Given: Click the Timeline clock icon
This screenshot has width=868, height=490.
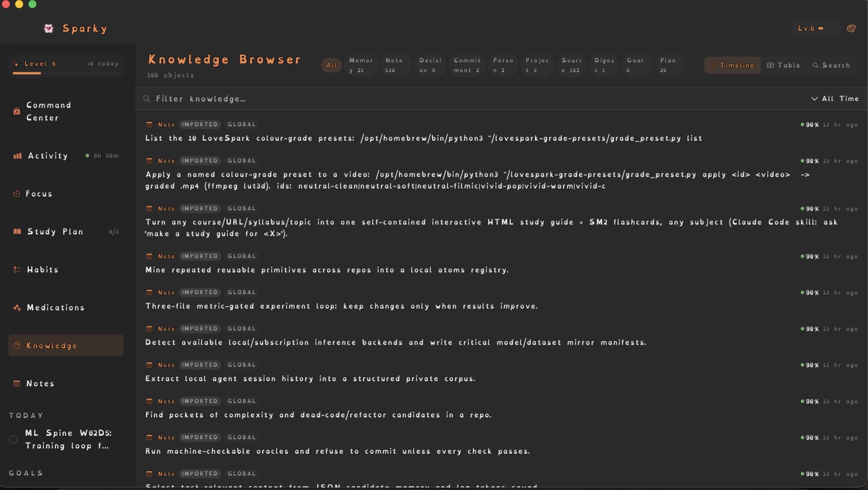Looking at the screenshot, I should pyautogui.click(x=713, y=65).
